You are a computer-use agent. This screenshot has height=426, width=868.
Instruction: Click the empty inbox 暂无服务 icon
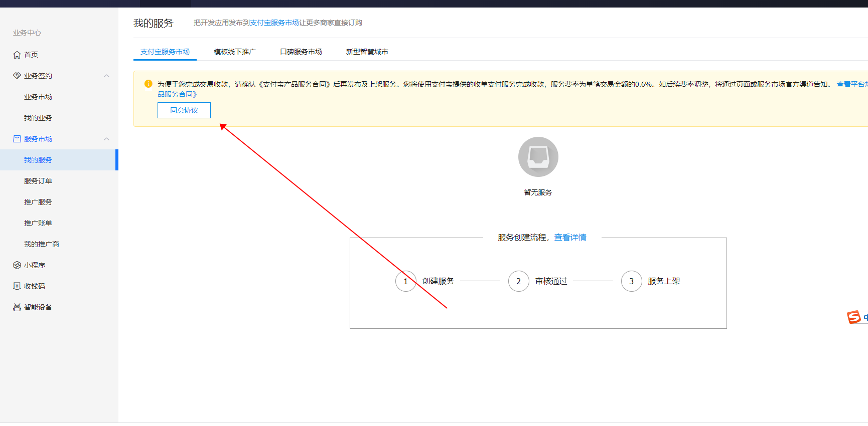click(x=538, y=157)
